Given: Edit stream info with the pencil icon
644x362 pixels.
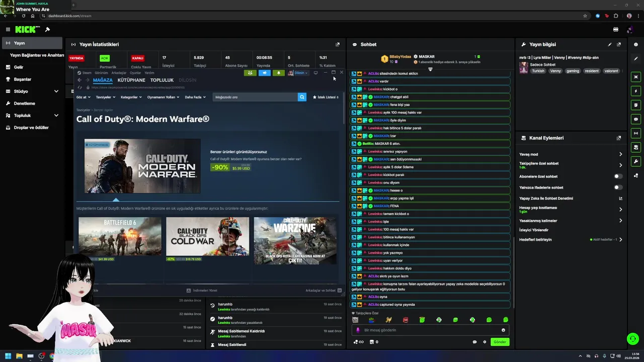Looking at the screenshot, I should click(610, 44).
